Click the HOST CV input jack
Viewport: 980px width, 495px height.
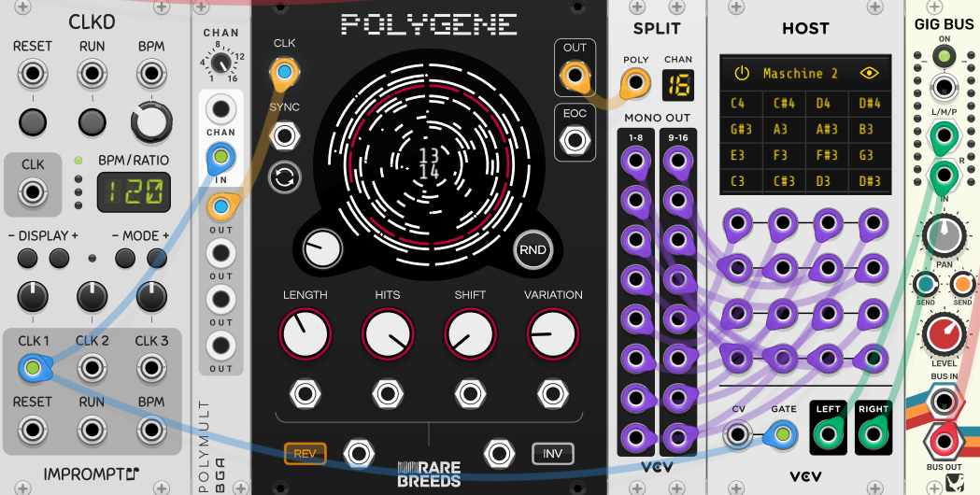(x=737, y=433)
